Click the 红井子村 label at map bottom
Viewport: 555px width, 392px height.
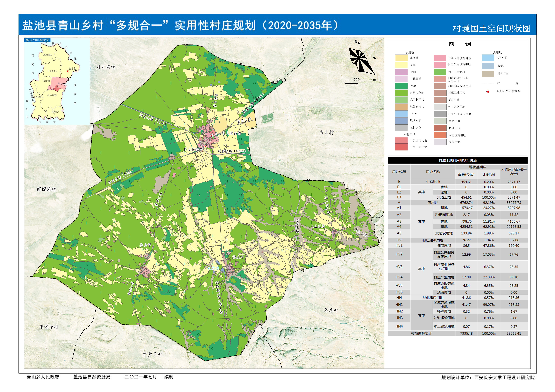[x=152, y=354]
